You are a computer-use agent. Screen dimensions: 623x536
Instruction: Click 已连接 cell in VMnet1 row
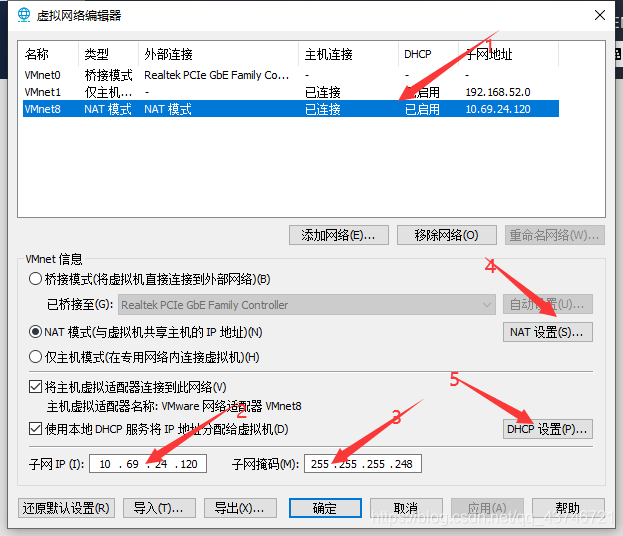323,92
